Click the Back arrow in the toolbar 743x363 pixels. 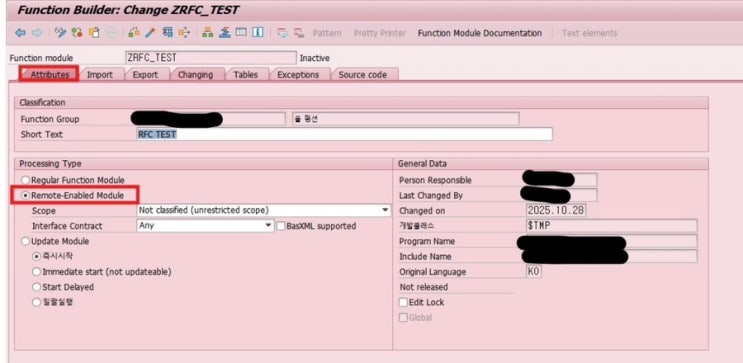[x=20, y=33]
